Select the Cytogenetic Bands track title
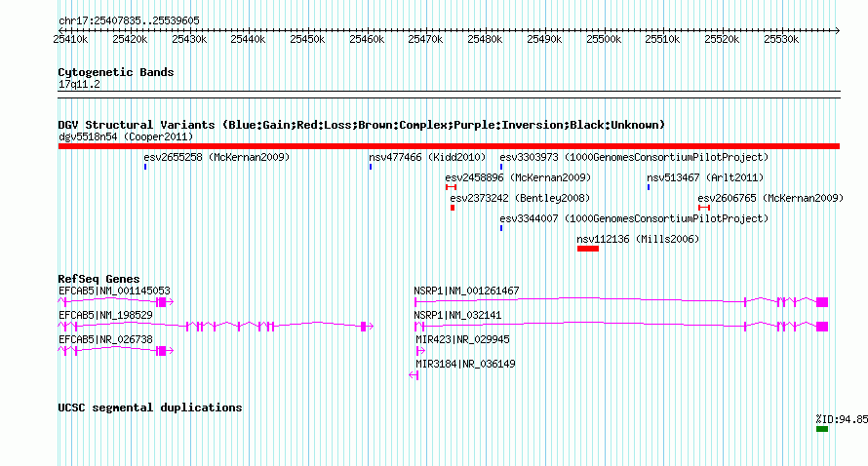Image resolution: width=868 pixels, height=466 pixels. click(116, 72)
